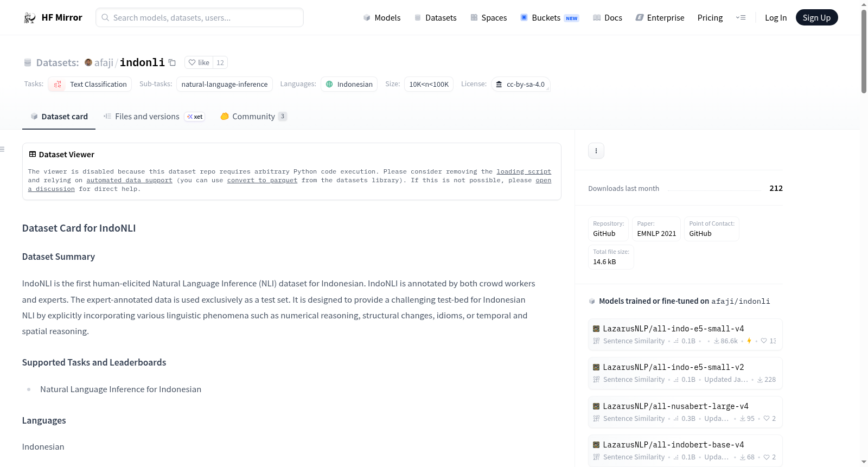Click the afaji avatar icon

(x=88, y=62)
